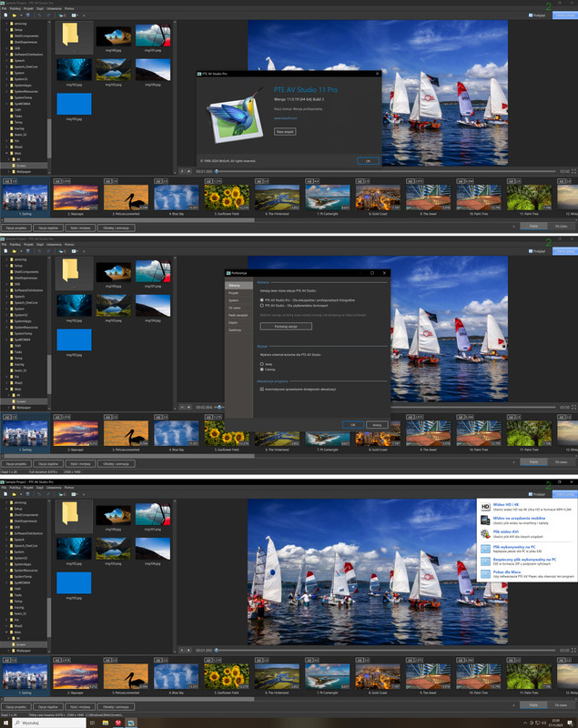Expand the Wallpaper folder in tree with publish menu
Image resolution: width=578 pixels, height=728 pixels.
coord(9,651)
